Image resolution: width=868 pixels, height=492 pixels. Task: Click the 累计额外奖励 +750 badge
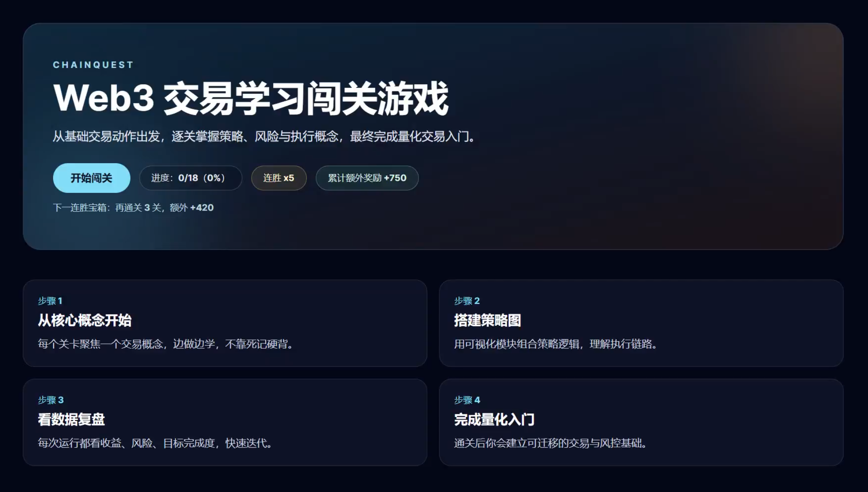[x=367, y=178]
